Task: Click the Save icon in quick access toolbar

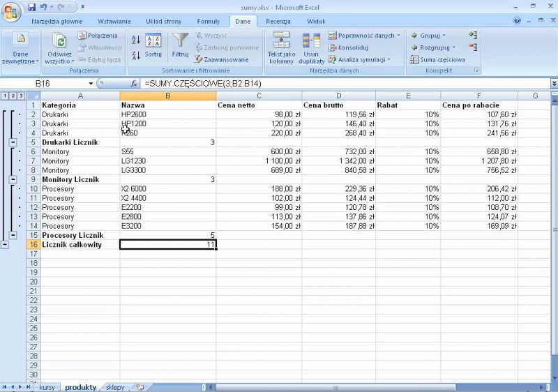Action: click(31, 7)
